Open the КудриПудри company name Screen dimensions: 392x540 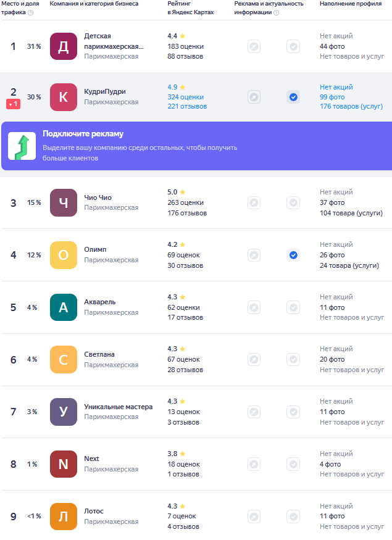(105, 91)
